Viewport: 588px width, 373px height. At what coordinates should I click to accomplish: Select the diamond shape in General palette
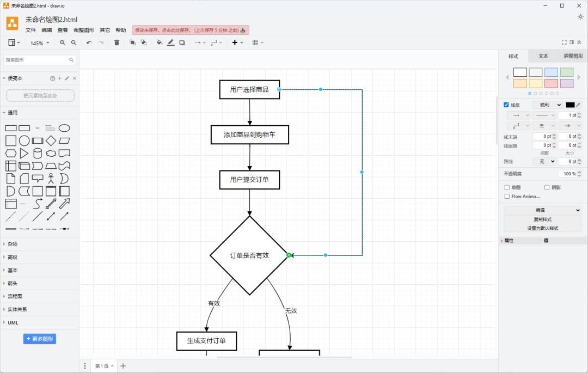51,141
